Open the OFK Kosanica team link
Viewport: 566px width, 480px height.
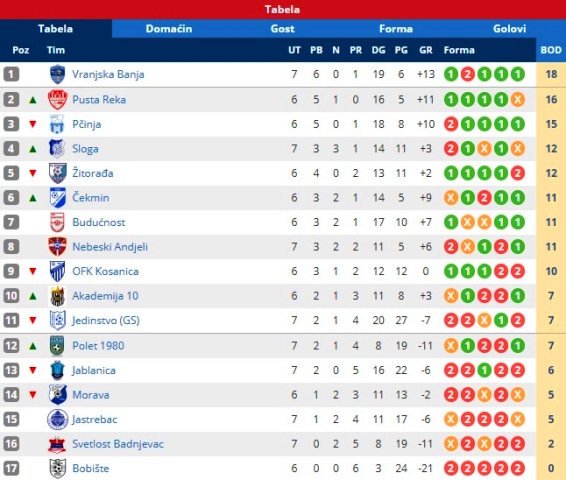pyautogui.click(x=105, y=271)
